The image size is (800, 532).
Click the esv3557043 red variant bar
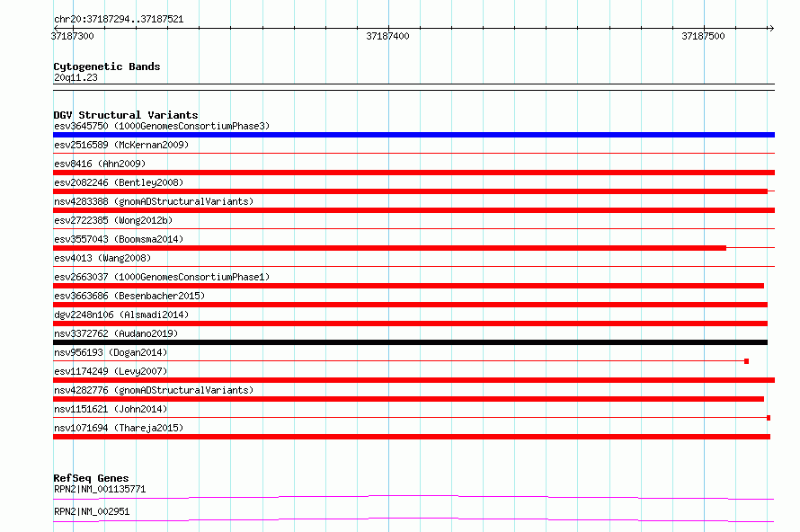coord(390,248)
